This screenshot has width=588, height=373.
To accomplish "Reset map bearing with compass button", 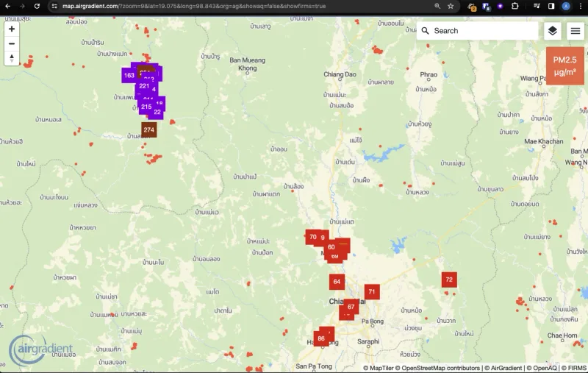I will tap(12, 58).
